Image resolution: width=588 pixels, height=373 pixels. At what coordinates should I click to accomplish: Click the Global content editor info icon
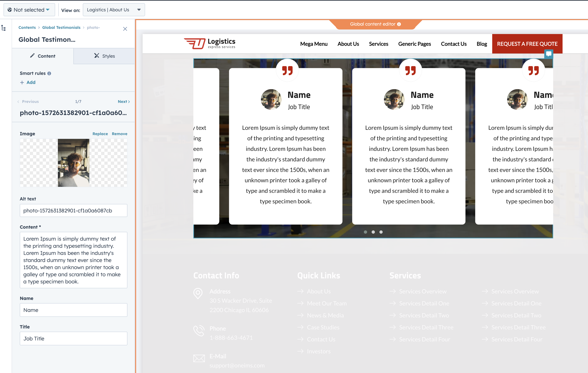[x=399, y=24]
